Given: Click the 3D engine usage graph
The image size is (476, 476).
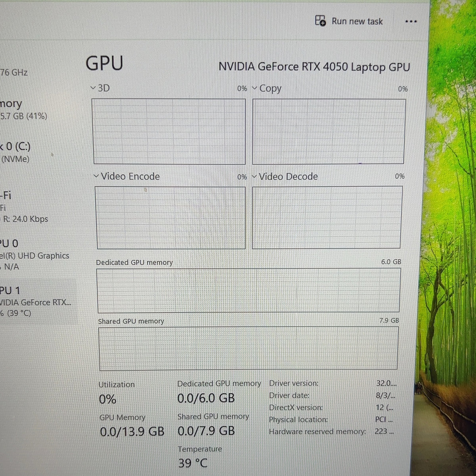Looking at the screenshot, I should [x=169, y=131].
